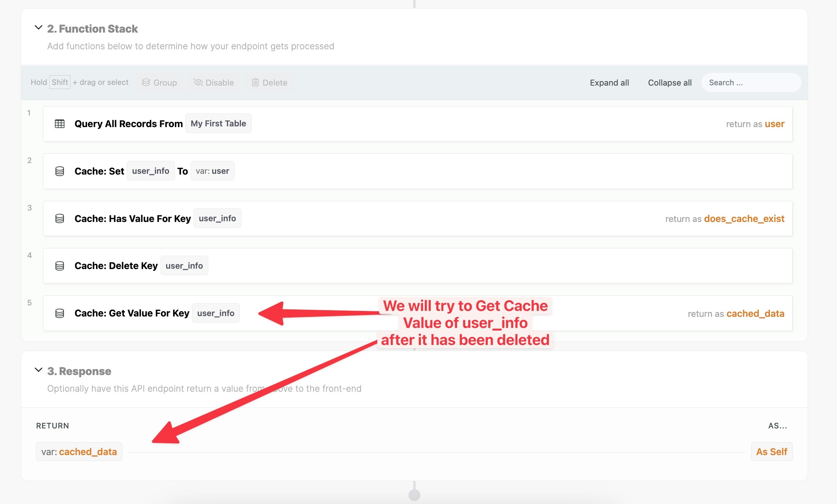This screenshot has height=504, width=837.
Task: Click the table icon on Query All Records
Action: [x=60, y=124]
